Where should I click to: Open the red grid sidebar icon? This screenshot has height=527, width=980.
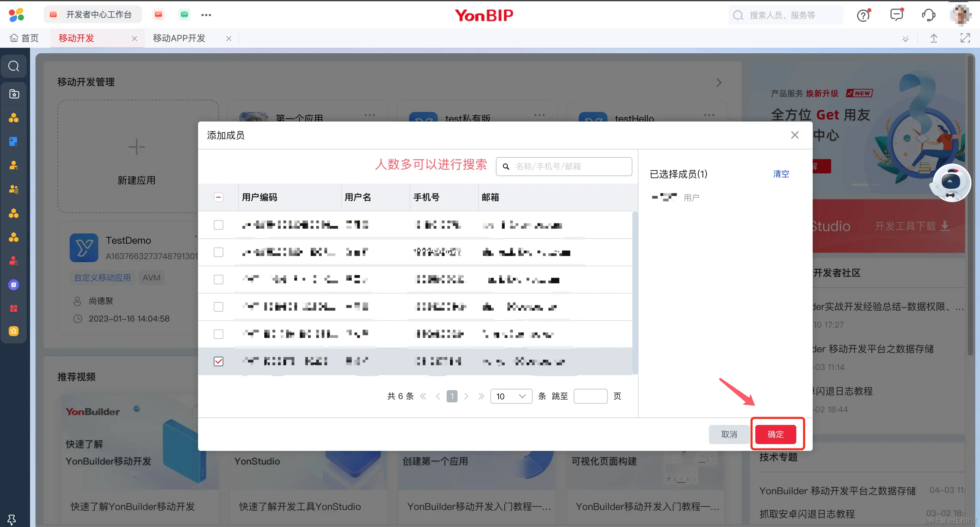[x=14, y=308]
